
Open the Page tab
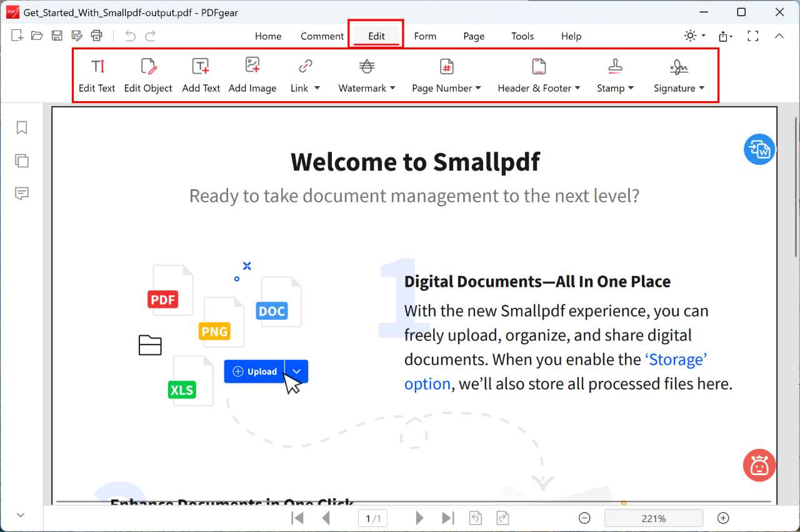[474, 36]
